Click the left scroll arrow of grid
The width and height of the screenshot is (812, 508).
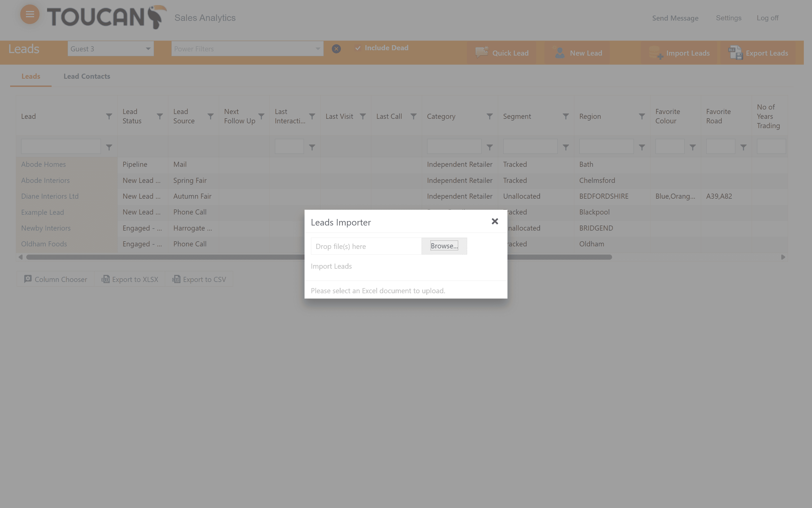tap(21, 257)
